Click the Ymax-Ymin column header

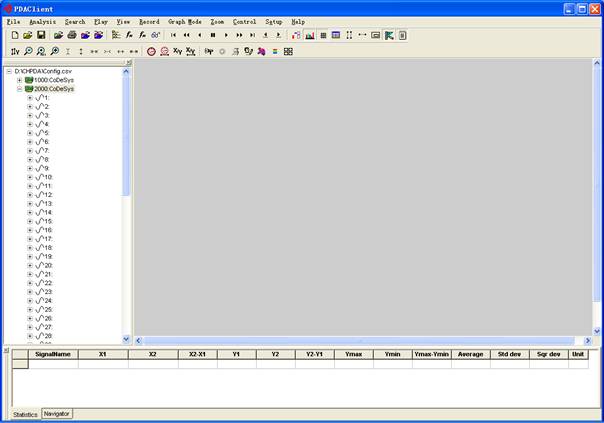[x=431, y=354]
